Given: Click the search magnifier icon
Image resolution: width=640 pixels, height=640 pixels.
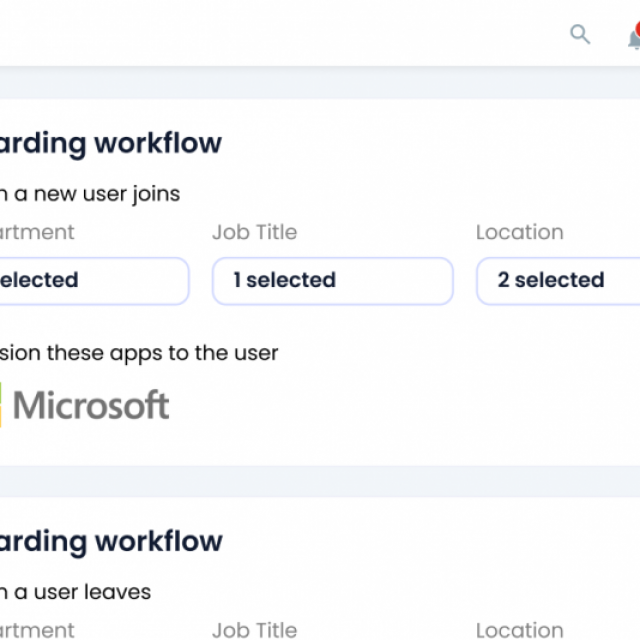Looking at the screenshot, I should point(580,34).
